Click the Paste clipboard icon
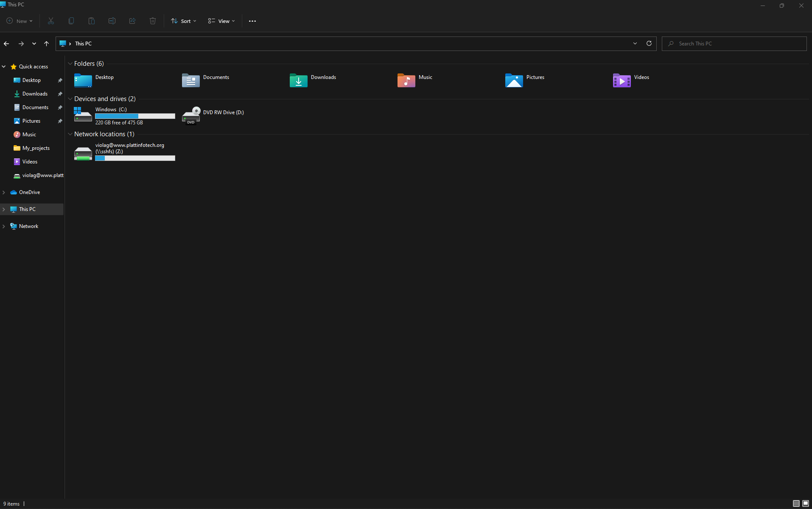Screen dimensions: 812x509 coord(92,21)
